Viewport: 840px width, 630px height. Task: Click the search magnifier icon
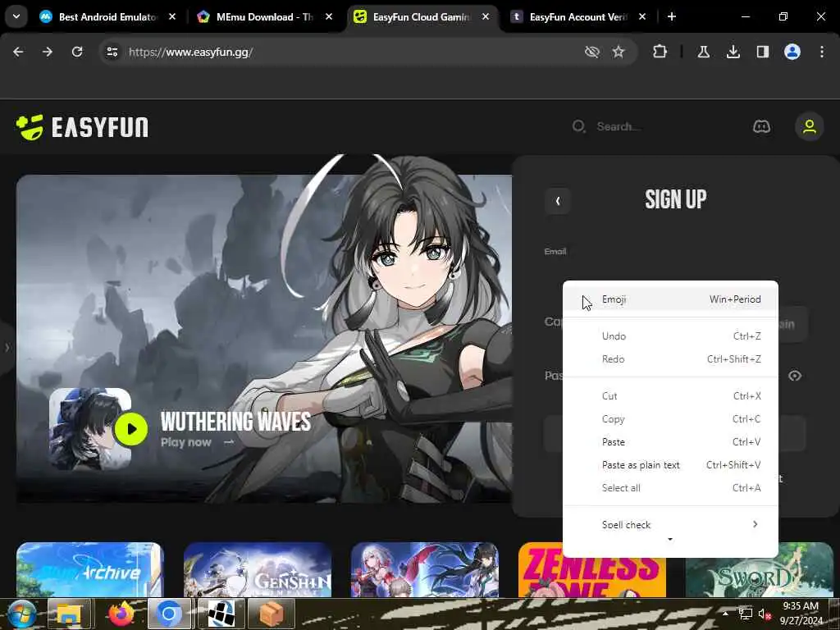578,126
